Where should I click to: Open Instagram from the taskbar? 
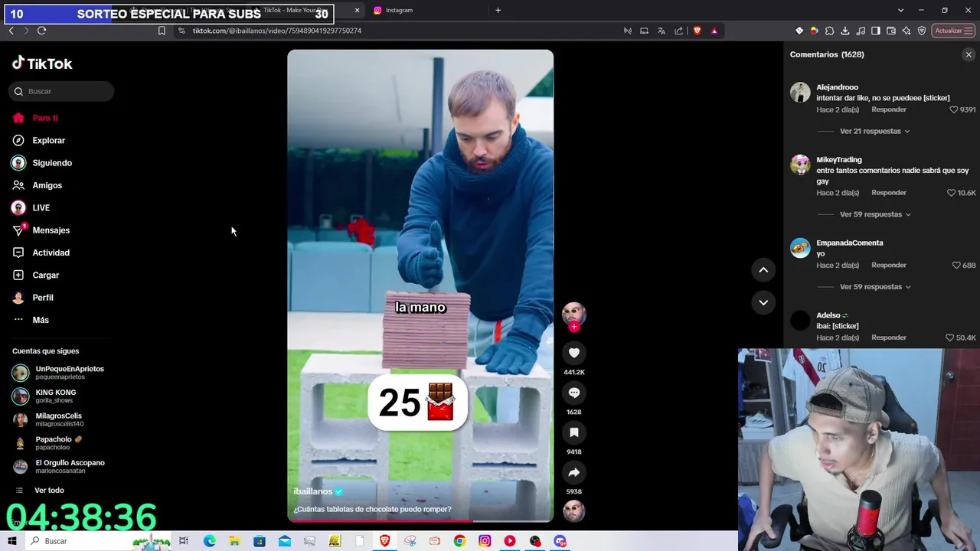(x=485, y=541)
